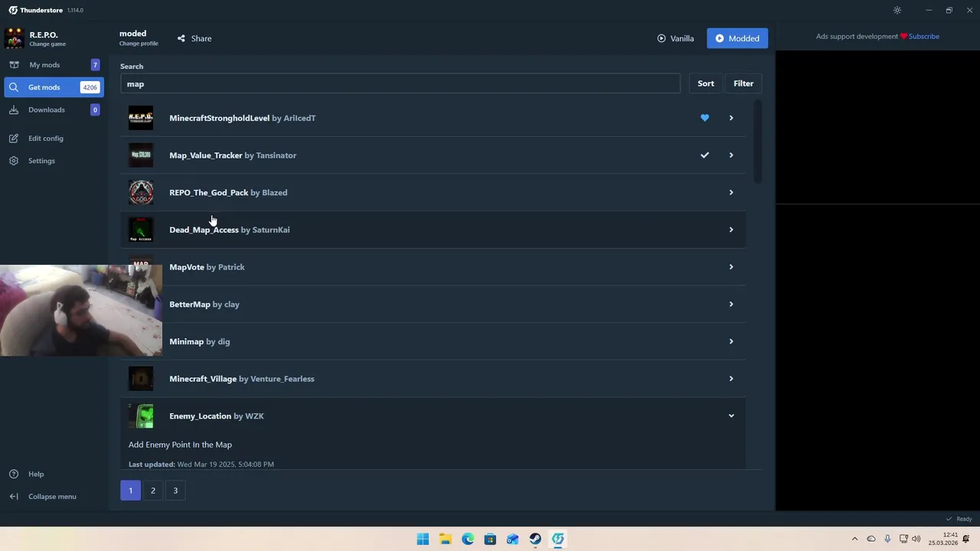Open Get mods section
Viewport: 980px width, 551px height.
(54, 87)
